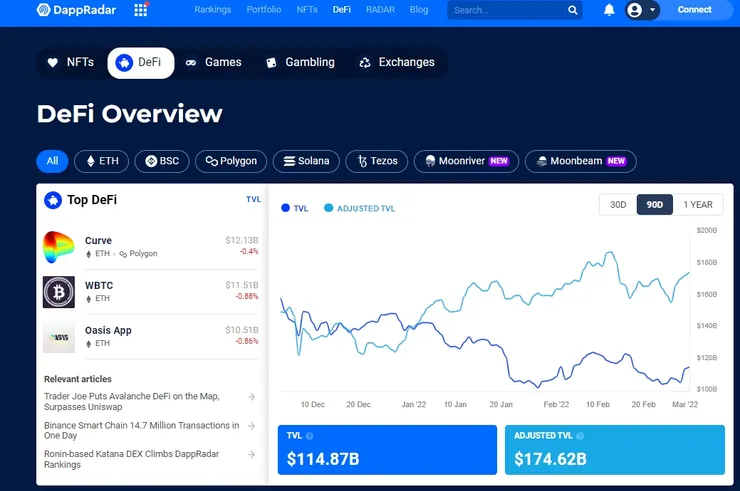
Task: Click the search magnifier icon
Action: click(x=572, y=10)
